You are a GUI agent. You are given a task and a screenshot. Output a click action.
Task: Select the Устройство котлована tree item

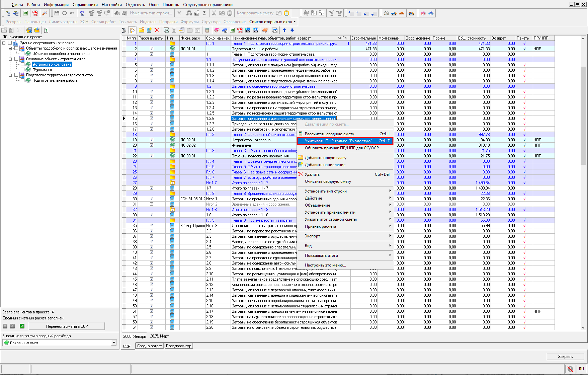(x=52, y=64)
